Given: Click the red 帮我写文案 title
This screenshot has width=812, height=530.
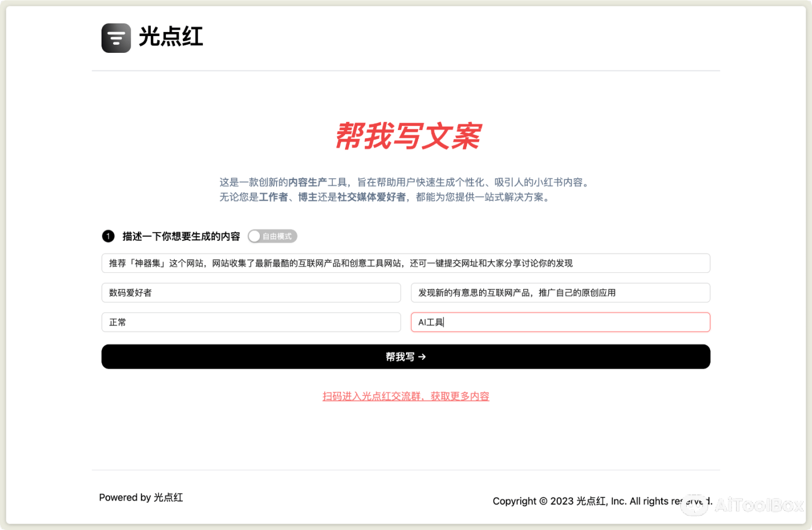Looking at the screenshot, I should 406,135.
